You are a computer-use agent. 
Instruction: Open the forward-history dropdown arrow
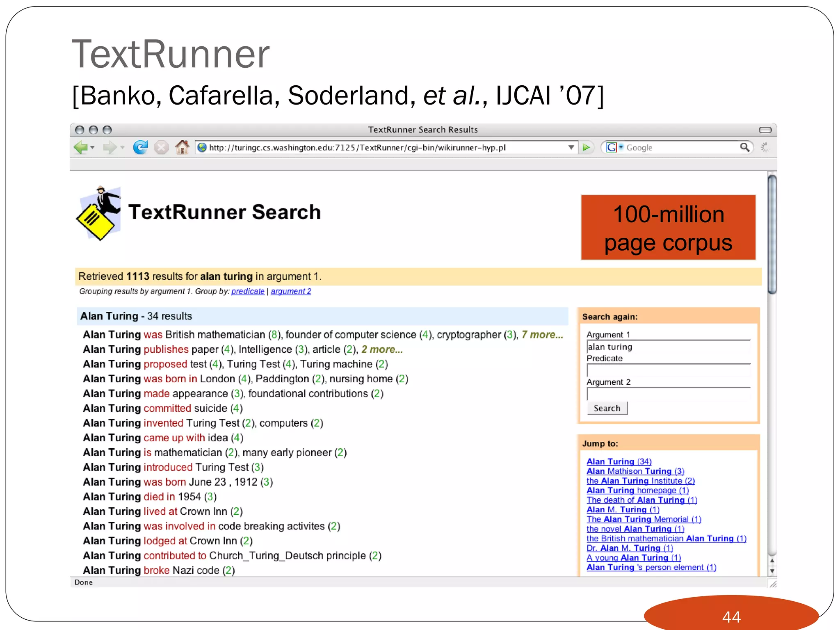coord(122,147)
